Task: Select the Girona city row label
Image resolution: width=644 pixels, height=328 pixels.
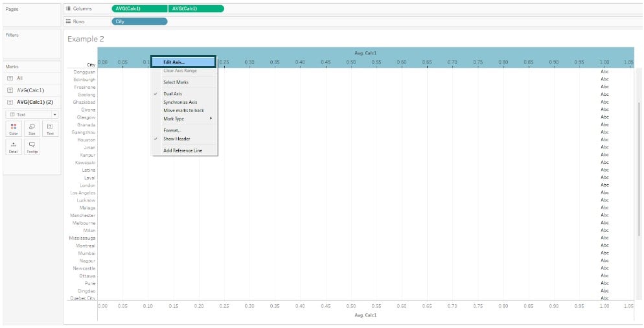Action: [x=88, y=110]
